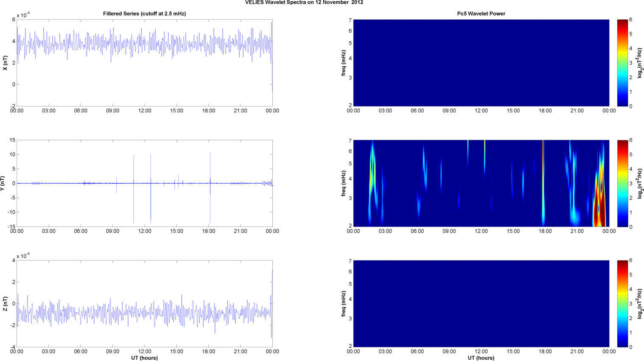The width and height of the screenshot is (644, 361).
Task: Select the "Filtered Series (cutoff at 2.5 mHz)" heading
Action: point(144,14)
